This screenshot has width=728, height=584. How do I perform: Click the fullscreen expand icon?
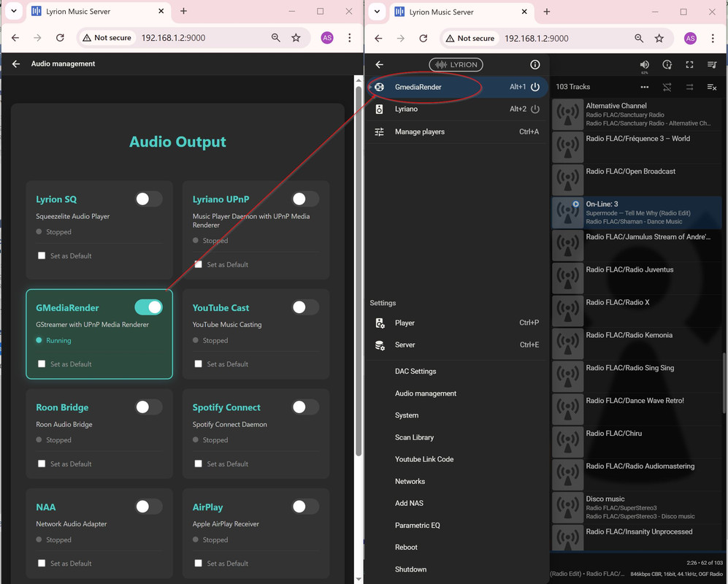point(689,64)
